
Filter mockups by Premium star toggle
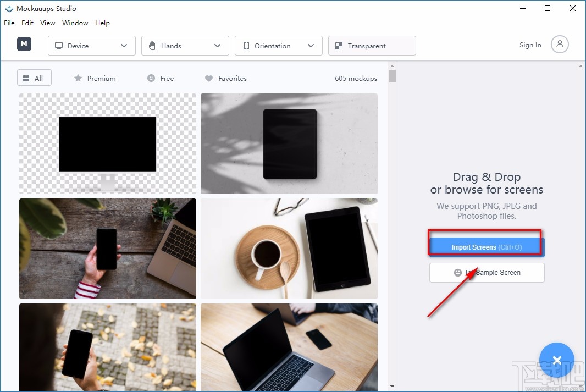[94, 78]
